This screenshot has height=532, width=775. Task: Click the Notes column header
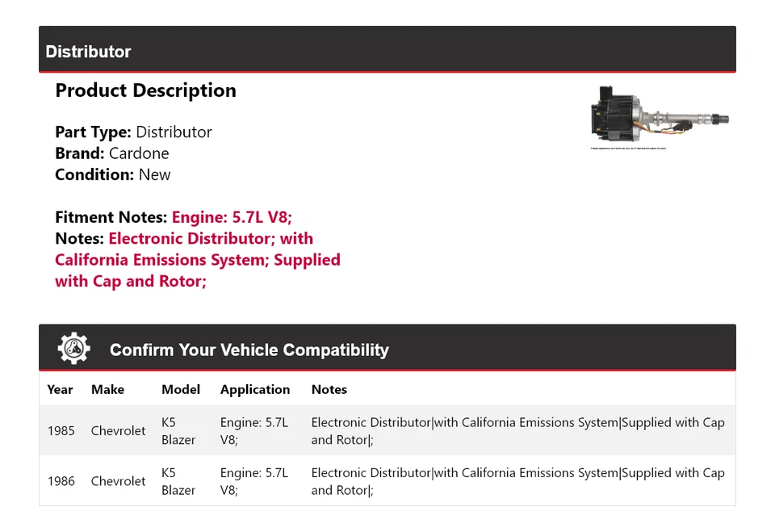tap(329, 390)
